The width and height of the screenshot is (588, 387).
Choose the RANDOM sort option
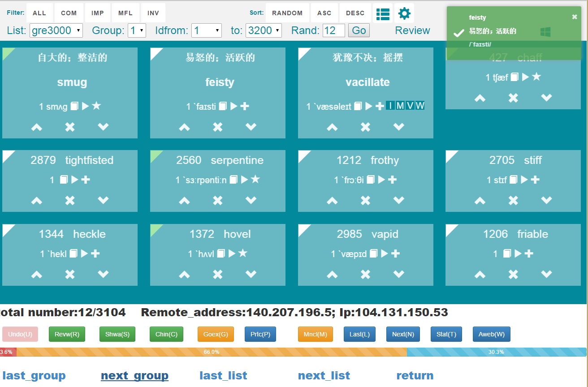[x=287, y=13]
